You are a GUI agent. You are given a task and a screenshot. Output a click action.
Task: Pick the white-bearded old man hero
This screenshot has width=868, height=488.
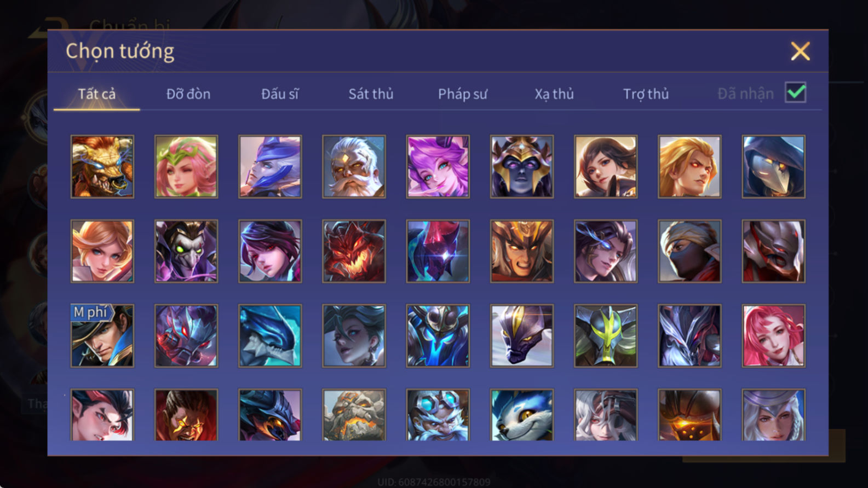(x=354, y=166)
